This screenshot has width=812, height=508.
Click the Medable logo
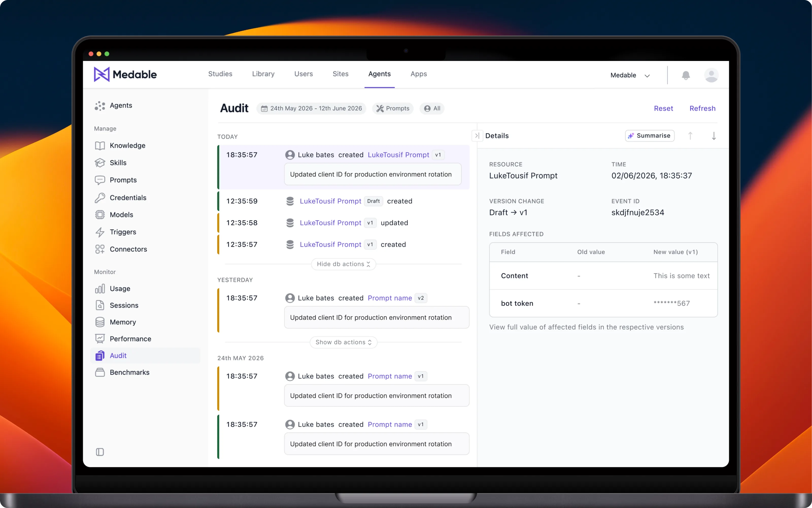click(125, 74)
